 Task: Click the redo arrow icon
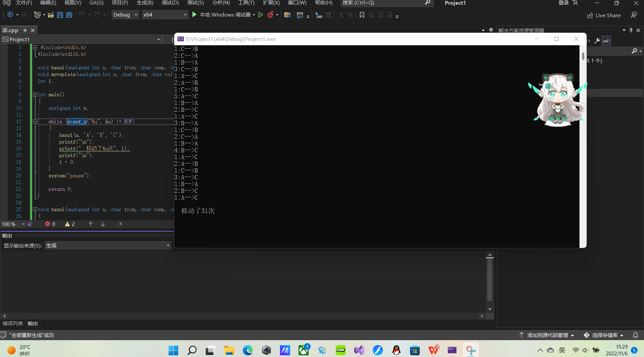(x=97, y=15)
